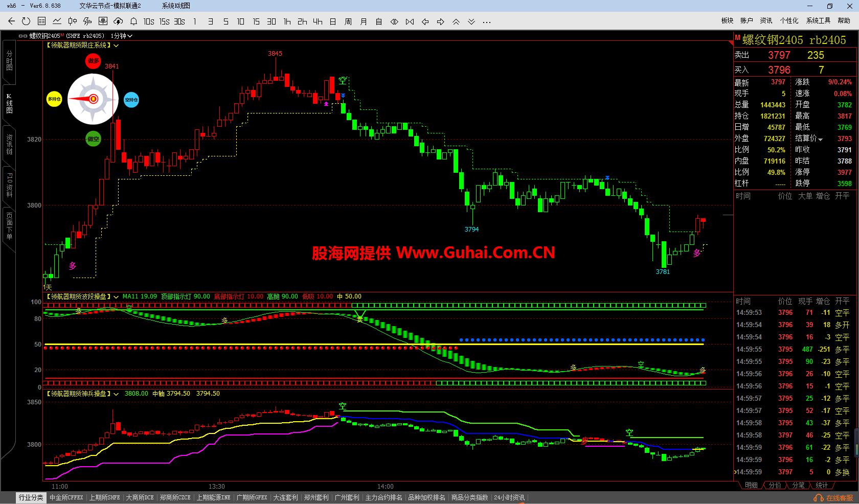
Task: Open the 1分钟 timeframe dropdown
Action: point(121,36)
